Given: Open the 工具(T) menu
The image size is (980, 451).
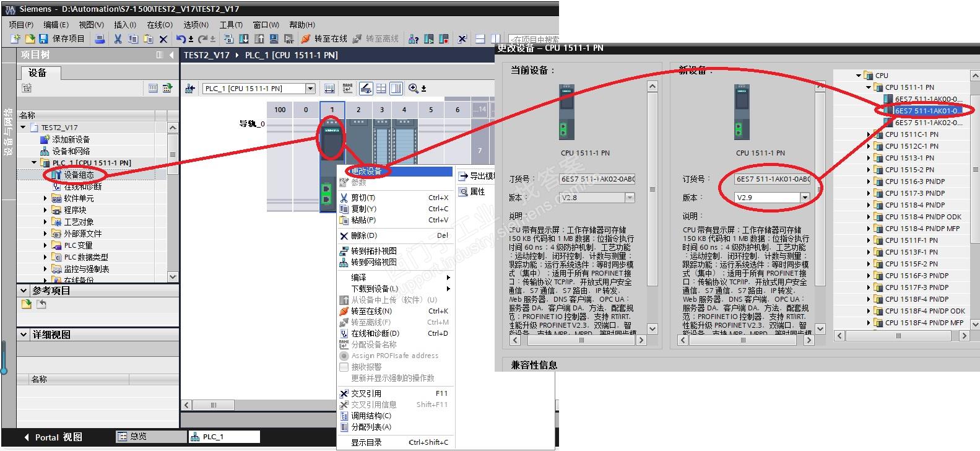Looking at the screenshot, I should click(231, 25).
